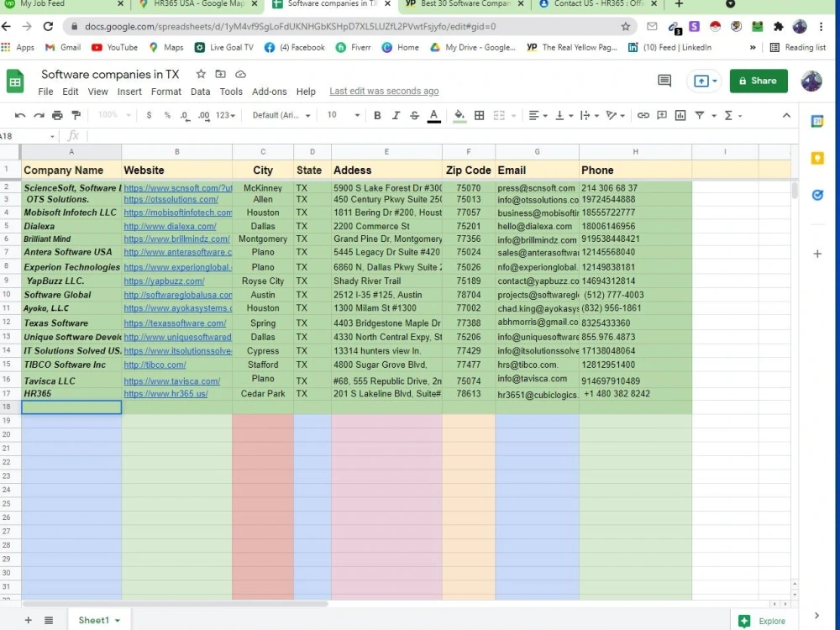Image resolution: width=840 pixels, height=630 pixels.
Task: Increase decimal places icon
Action: [x=203, y=116]
